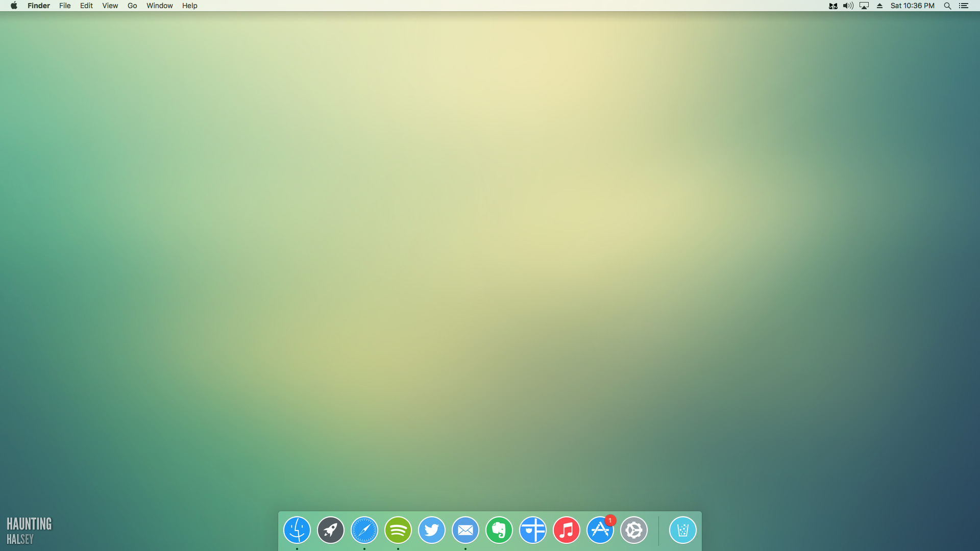
Task: Launch Evernote elephant icon in dock
Action: point(499,530)
